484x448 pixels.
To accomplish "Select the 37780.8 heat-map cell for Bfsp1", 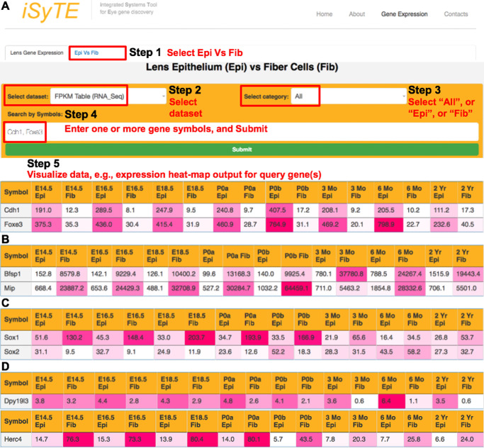I will (371, 274).
